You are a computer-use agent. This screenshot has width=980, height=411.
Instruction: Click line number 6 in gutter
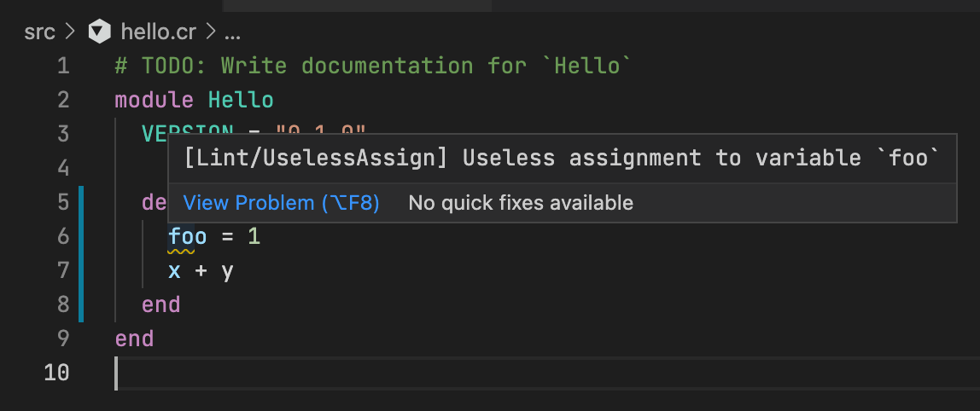click(61, 236)
